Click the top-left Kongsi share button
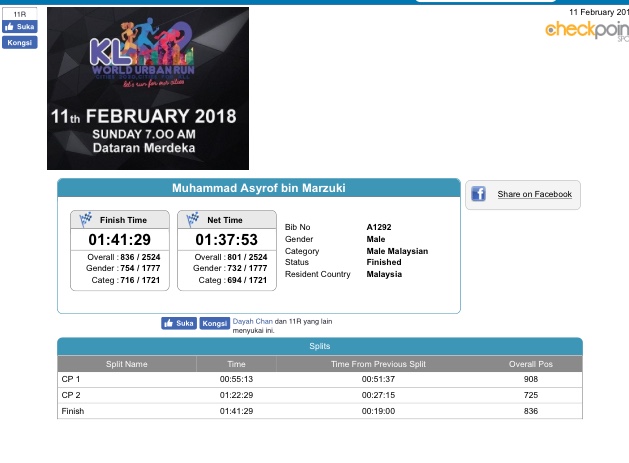This screenshot has height=463, width=629. tap(20, 43)
